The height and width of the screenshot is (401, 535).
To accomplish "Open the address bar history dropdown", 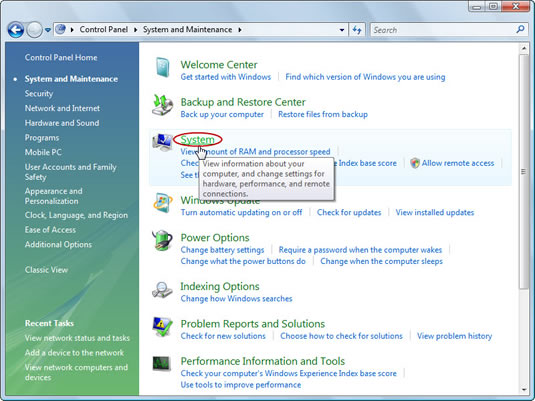I will coord(342,30).
